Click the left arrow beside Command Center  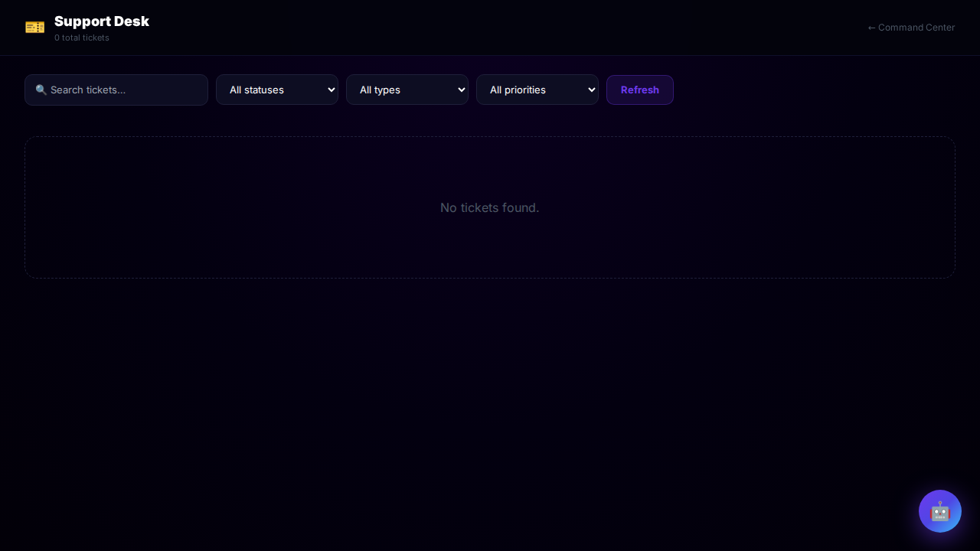871,28
